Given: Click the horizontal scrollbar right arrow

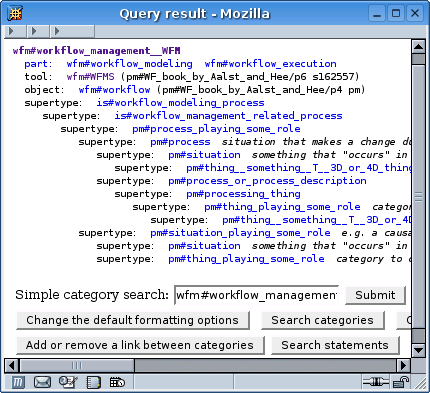Looking at the screenshot, I should pos(404,366).
